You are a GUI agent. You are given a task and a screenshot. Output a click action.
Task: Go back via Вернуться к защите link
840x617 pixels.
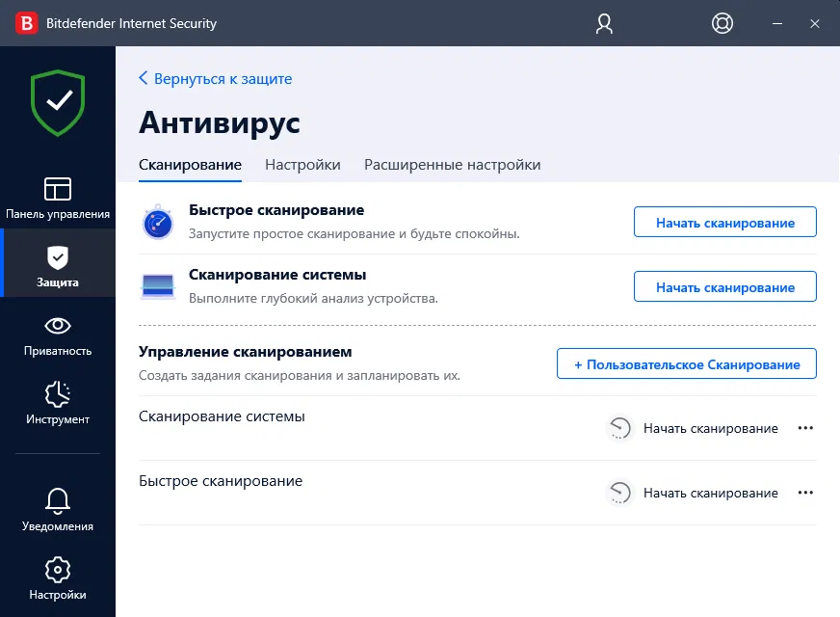click(x=216, y=79)
